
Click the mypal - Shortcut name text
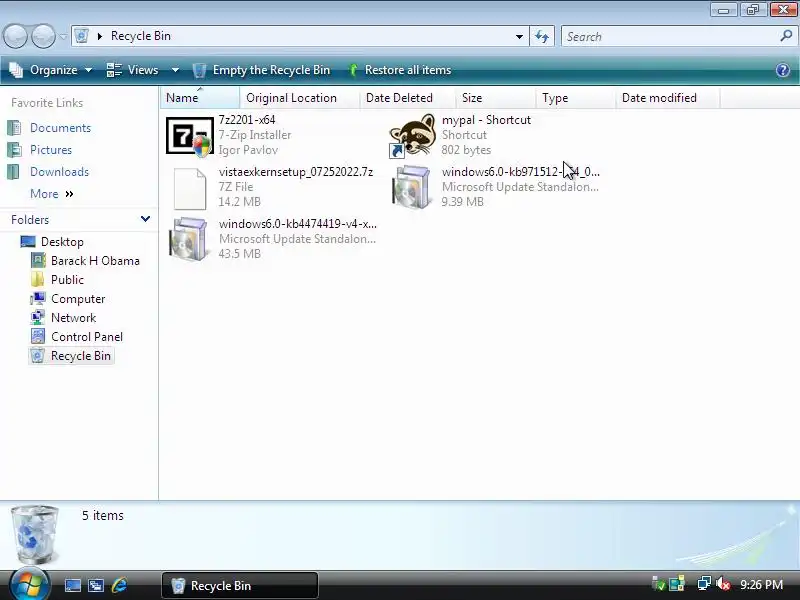point(486,120)
